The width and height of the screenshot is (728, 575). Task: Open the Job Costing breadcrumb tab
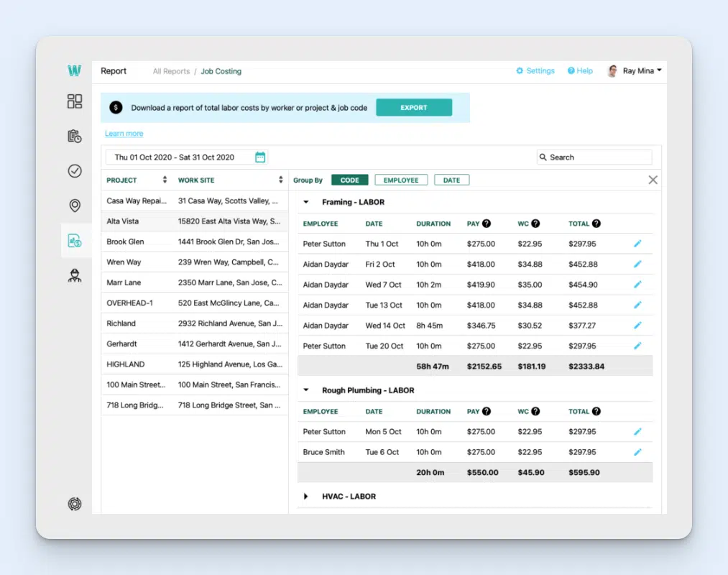pos(221,71)
